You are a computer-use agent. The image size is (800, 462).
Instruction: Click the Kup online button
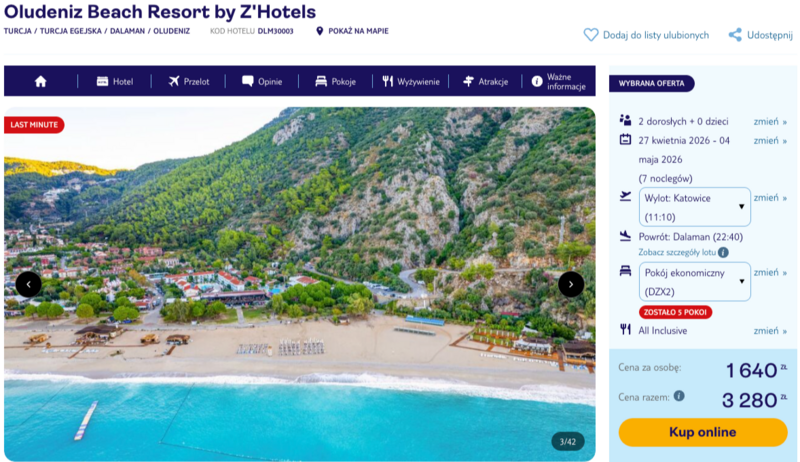click(702, 432)
